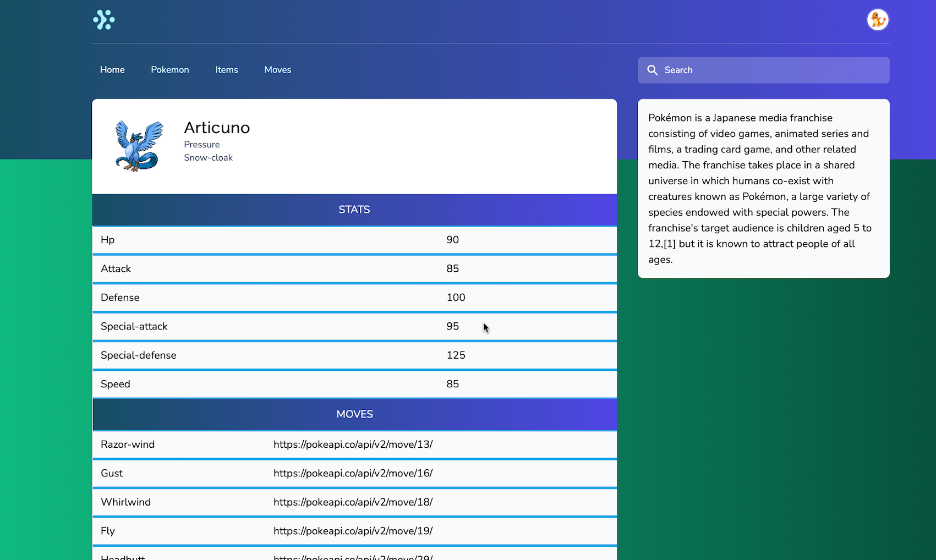Click the Fly move name
The image size is (936, 560).
tap(108, 531)
